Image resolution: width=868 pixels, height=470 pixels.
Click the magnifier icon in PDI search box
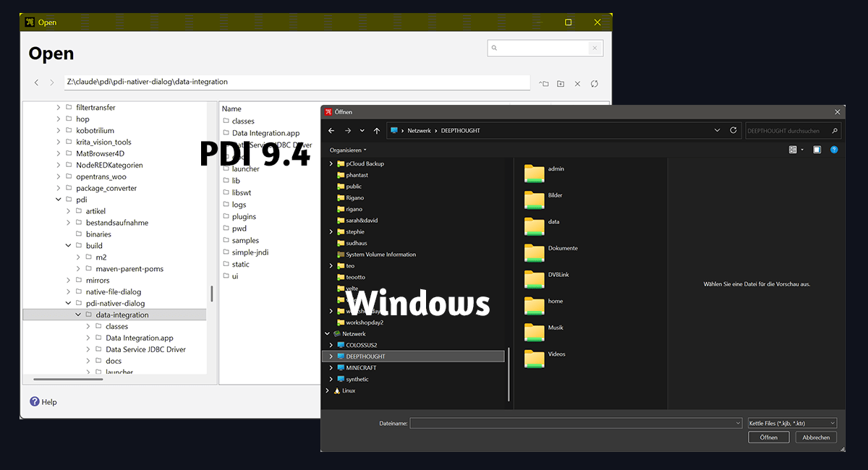click(x=495, y=48)
